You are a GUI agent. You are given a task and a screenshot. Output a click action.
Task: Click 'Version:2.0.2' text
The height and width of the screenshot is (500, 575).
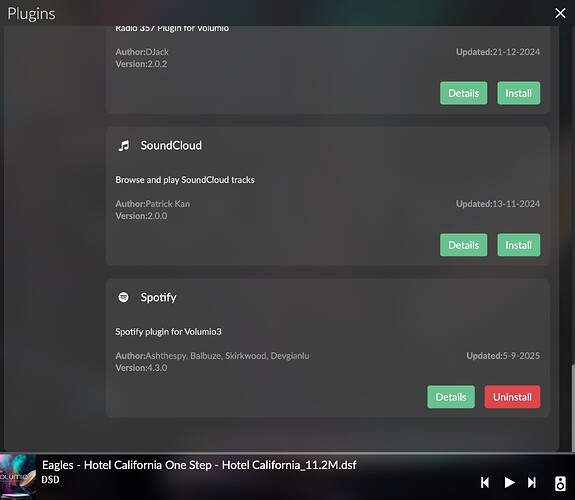pos(141,64)
